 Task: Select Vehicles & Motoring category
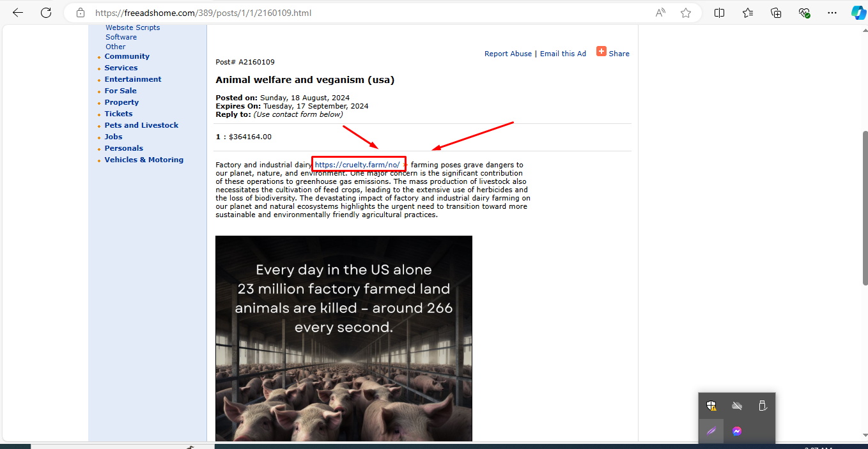coord(144,160)
